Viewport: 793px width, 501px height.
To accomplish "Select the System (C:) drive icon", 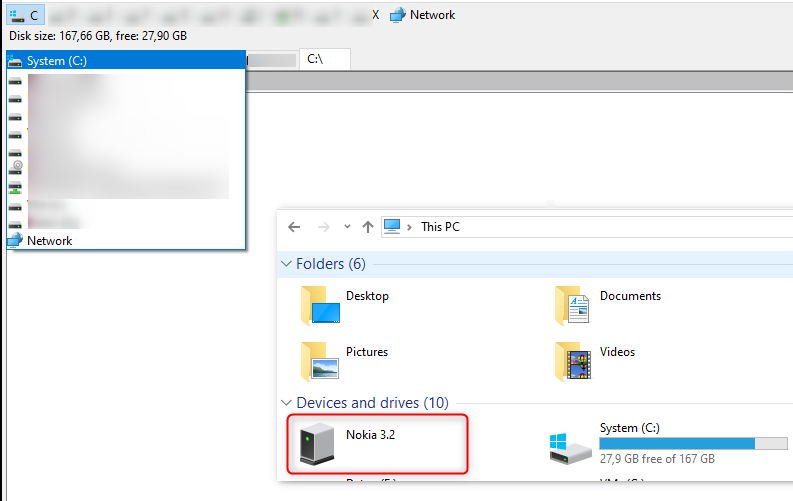I will coord(570,448).
